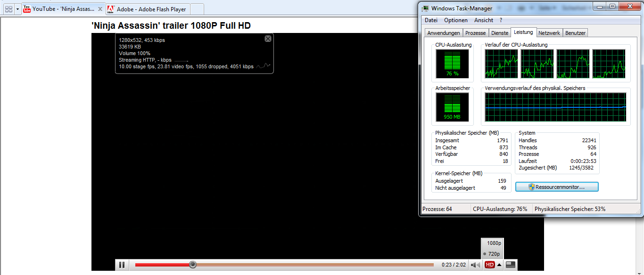Click the 'Ninja Assassin' trailer video title
The width and height of the screenshot is (644, 275).
(171, 25)
